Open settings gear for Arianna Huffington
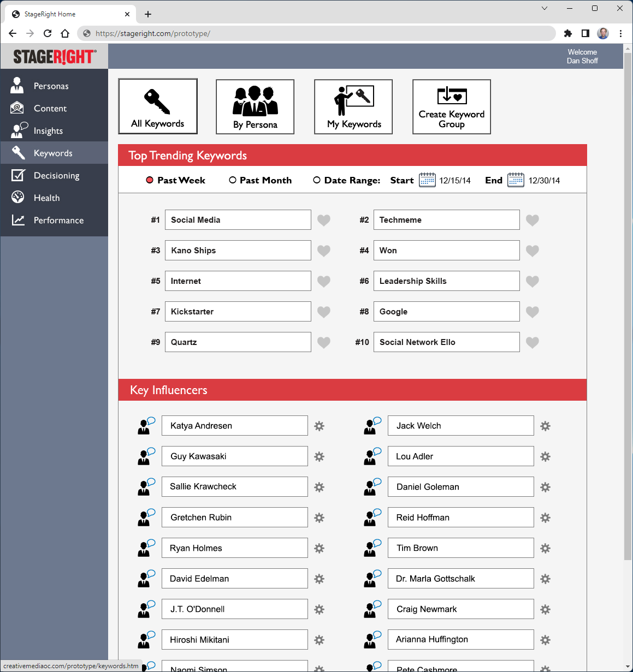The image size is (633, 672). pyautogui.click(x=546, y=640)
